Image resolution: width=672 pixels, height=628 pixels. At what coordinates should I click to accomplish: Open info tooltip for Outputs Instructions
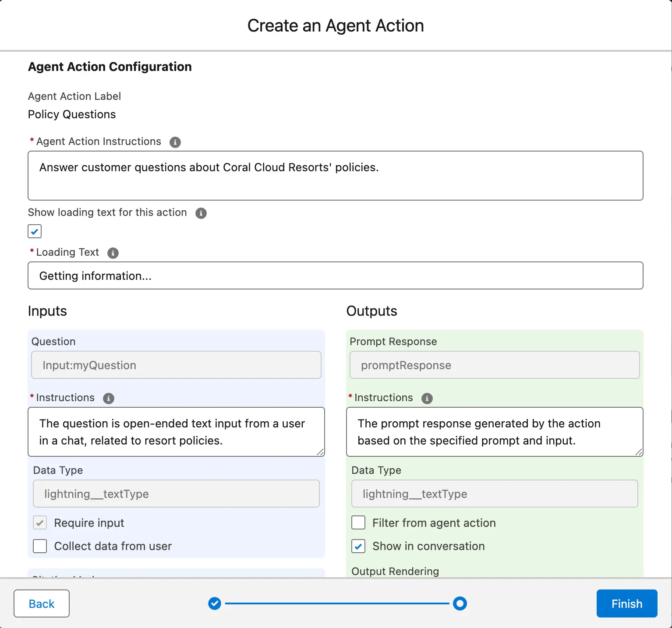427,399
